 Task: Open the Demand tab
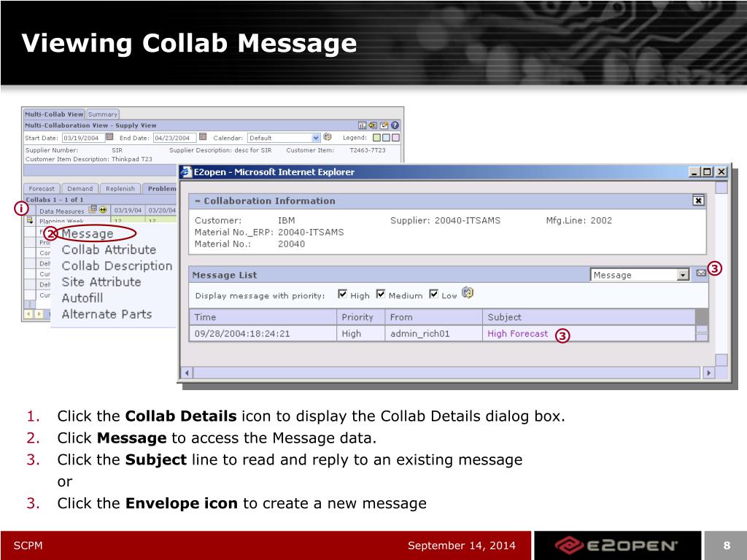[x=80, y=189]
